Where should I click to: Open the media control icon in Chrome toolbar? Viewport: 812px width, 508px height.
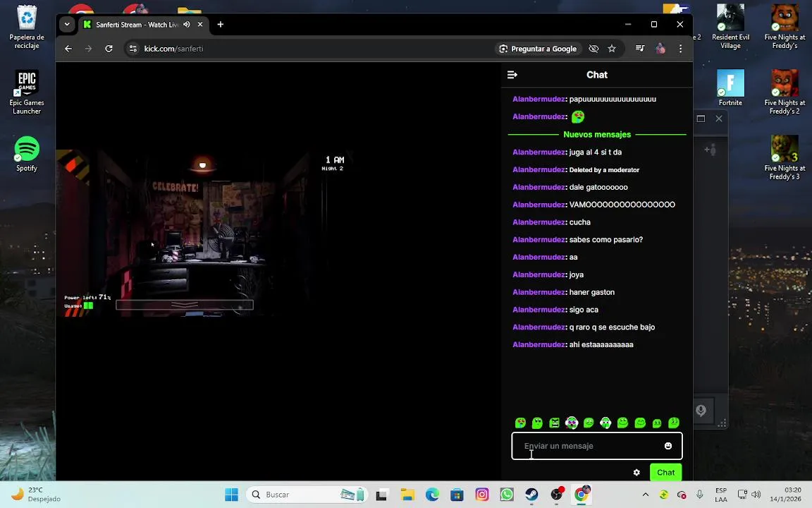tap(640, 48)
